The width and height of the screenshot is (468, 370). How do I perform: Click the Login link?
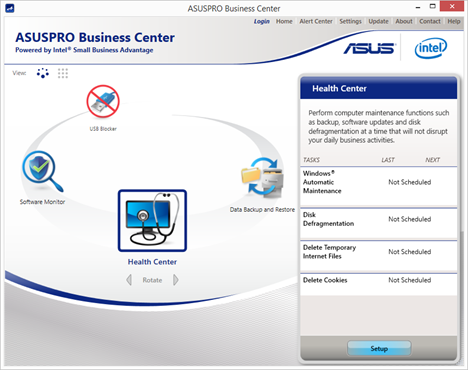pyautogui.click(x=262, y=21)
